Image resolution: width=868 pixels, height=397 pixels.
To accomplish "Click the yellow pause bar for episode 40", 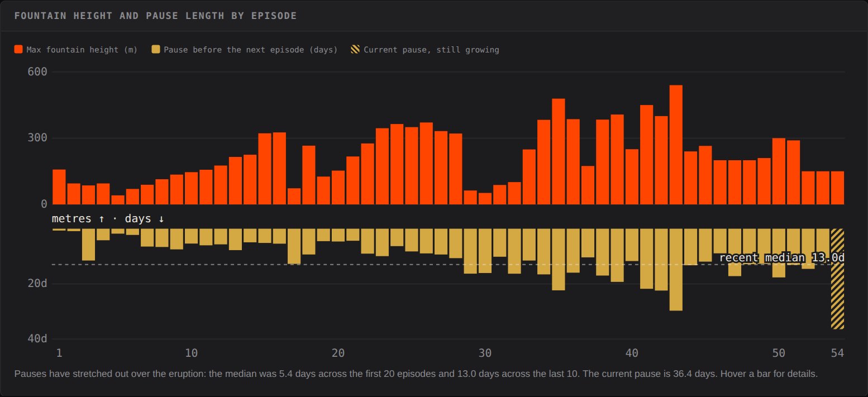I will coord(632,245).
